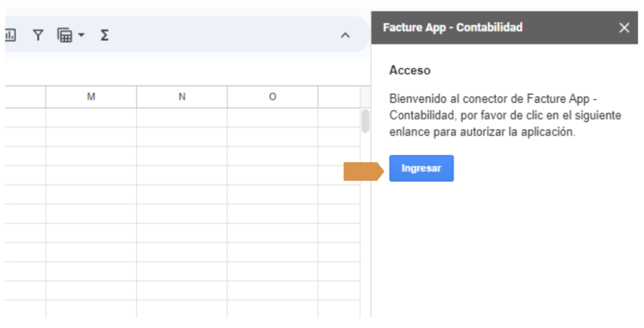Select column N header
Image resolution: width=644 pixels, height=328 pixels.
[x=182, y=97]
